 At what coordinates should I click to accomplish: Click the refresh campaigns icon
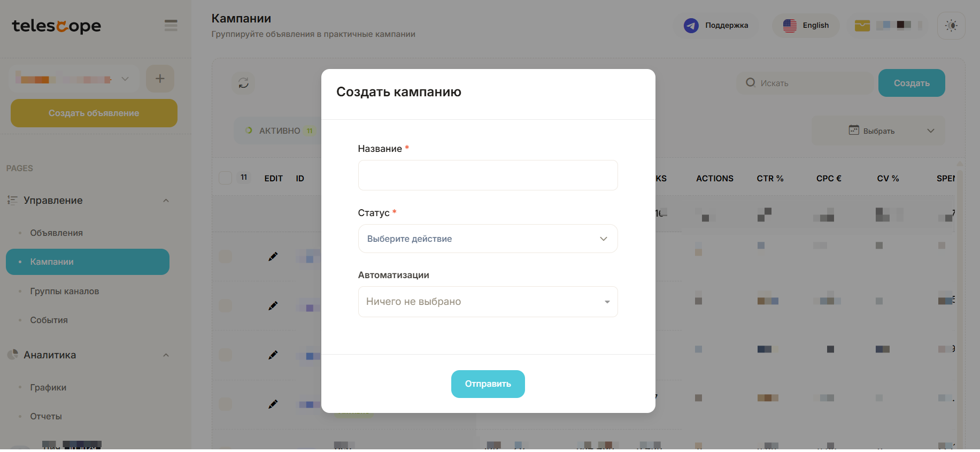[243, 83]
